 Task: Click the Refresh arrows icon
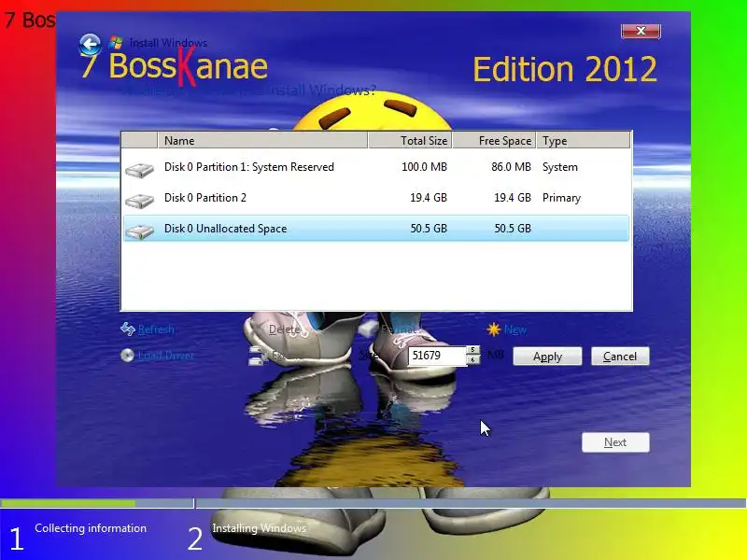coord(128,329)
